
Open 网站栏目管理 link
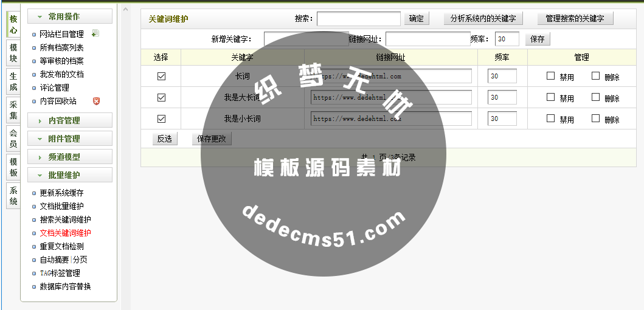[x=61, y=34]
